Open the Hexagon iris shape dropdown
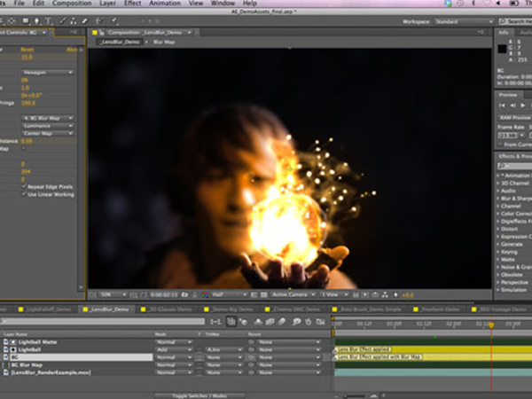 tap(48, 73)
